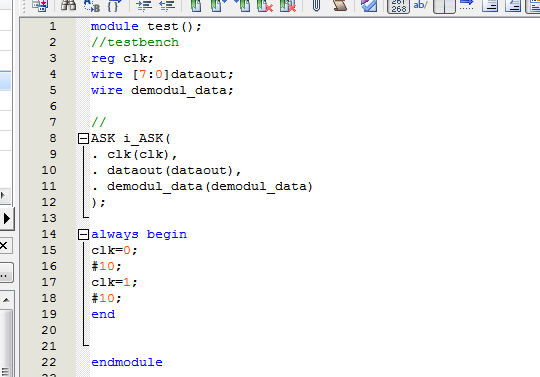Click line number 22 in the margin

pyautogui.click(x=49, y=362)
